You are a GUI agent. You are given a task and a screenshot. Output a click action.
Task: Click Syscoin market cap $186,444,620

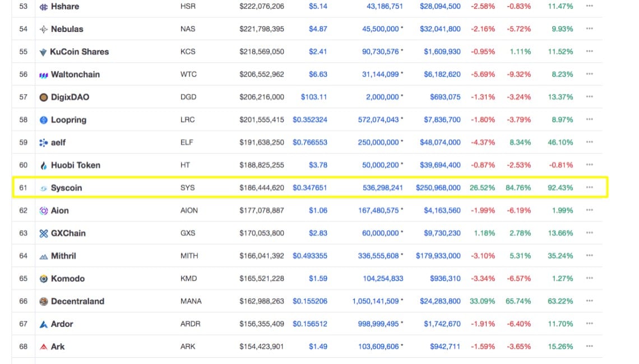coord(262,188)
